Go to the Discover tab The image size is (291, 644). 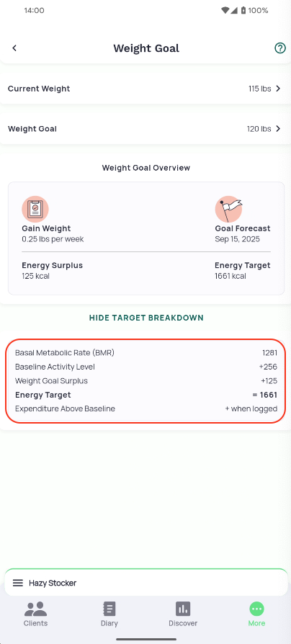183,614
